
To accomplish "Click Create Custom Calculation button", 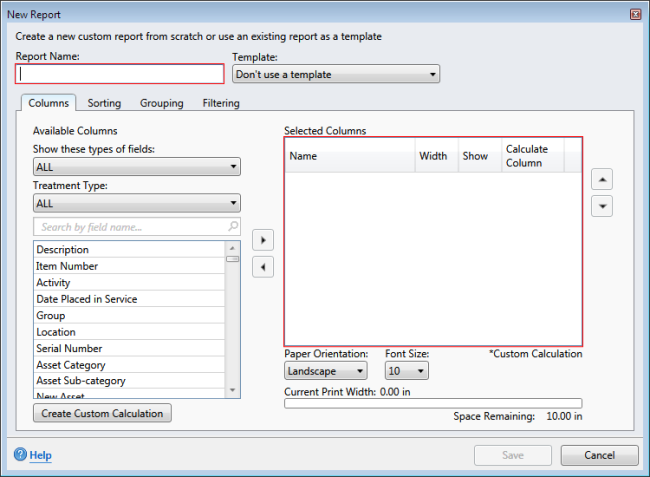I will [102, 413].
